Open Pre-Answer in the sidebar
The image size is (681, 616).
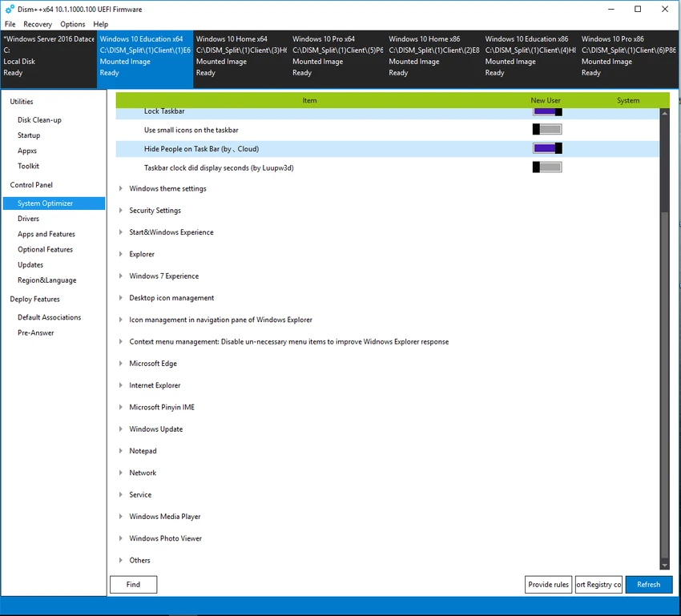(x=35, y=333)
